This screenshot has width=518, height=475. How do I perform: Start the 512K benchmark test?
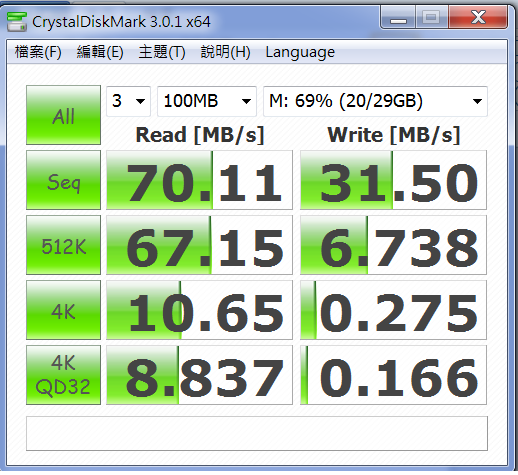click(x=63, y=245)
